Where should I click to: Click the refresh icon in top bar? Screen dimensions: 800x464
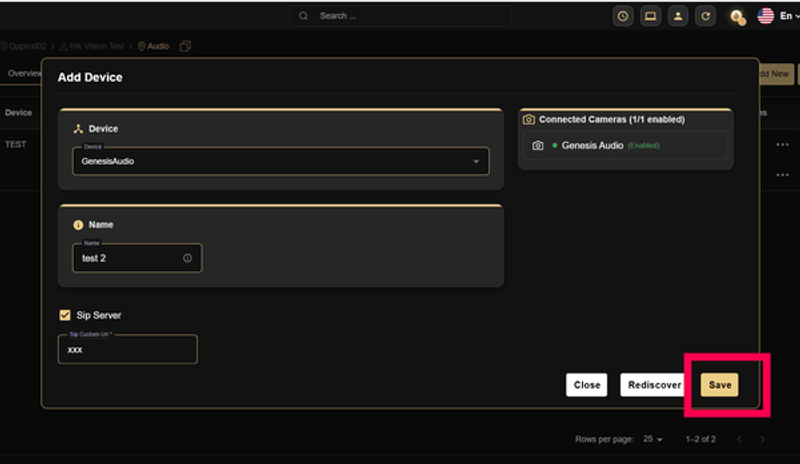[706, 16]
